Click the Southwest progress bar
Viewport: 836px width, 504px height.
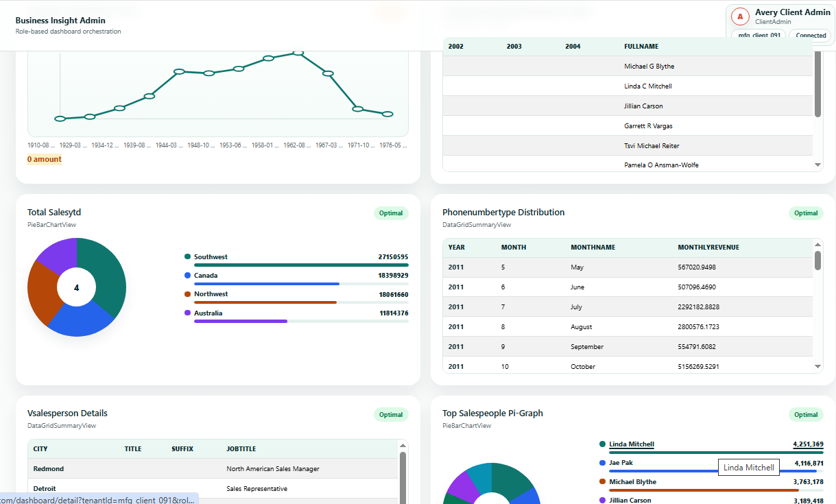click(x=301, y=265)
